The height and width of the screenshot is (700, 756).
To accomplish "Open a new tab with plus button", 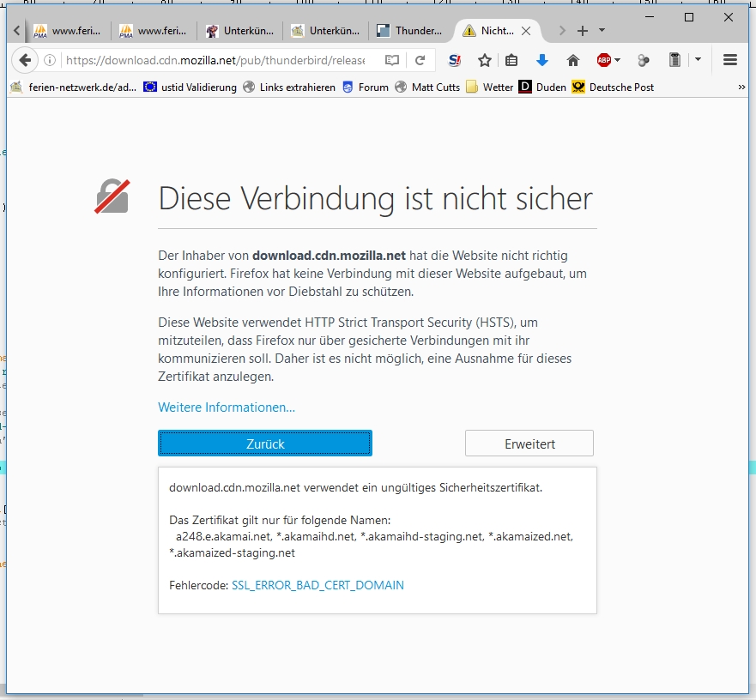I will pyautogui.click(x=583, y=31).
